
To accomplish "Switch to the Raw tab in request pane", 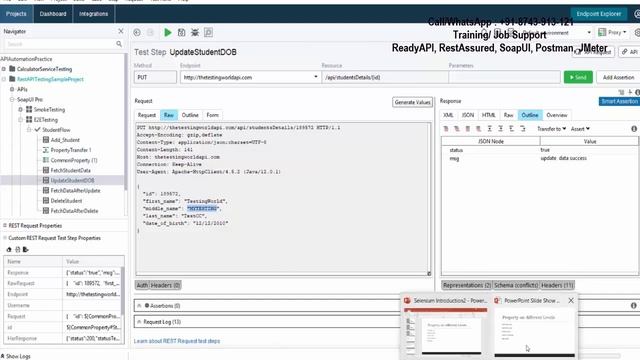I will point(169,115).
